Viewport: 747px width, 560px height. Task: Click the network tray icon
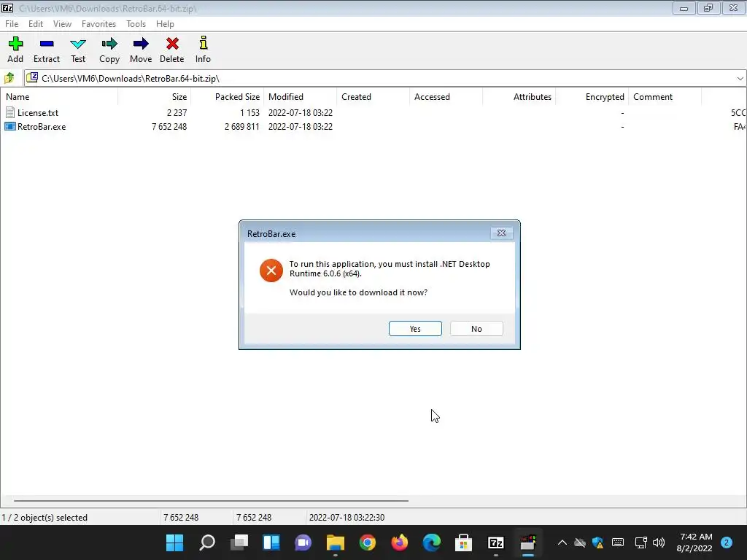pos(640,542)
